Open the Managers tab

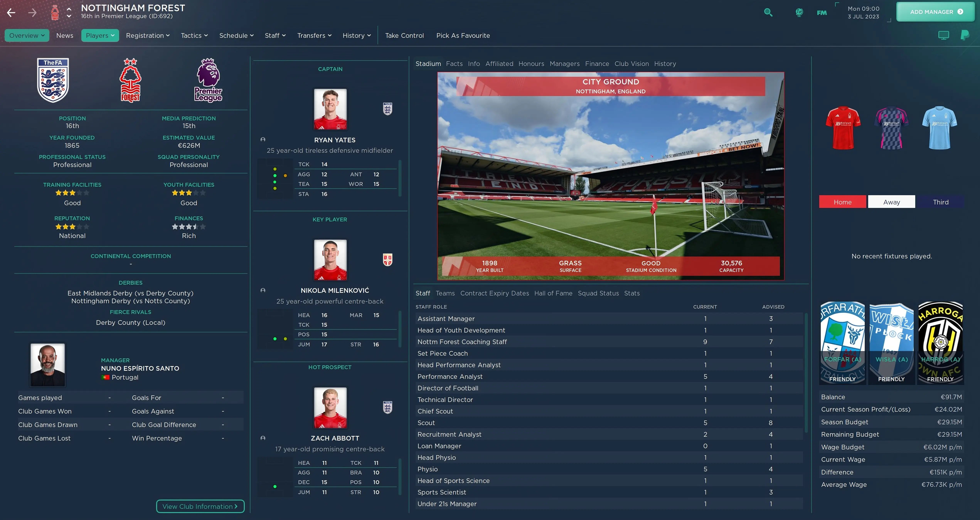click(565, 64)
